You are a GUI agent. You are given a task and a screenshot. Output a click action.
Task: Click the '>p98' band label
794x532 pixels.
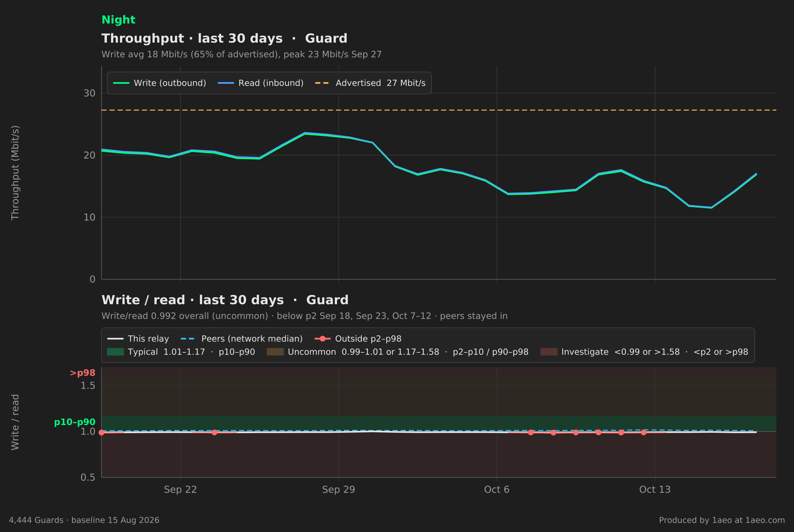83,373
